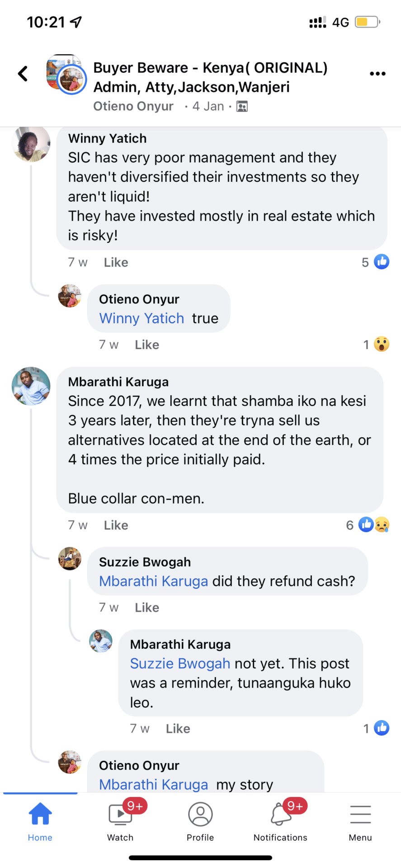This screenshot has width=401, height=868.
Task: Open Mbarathi Karuga's large profile picture
Action: (x=31, y=386)
